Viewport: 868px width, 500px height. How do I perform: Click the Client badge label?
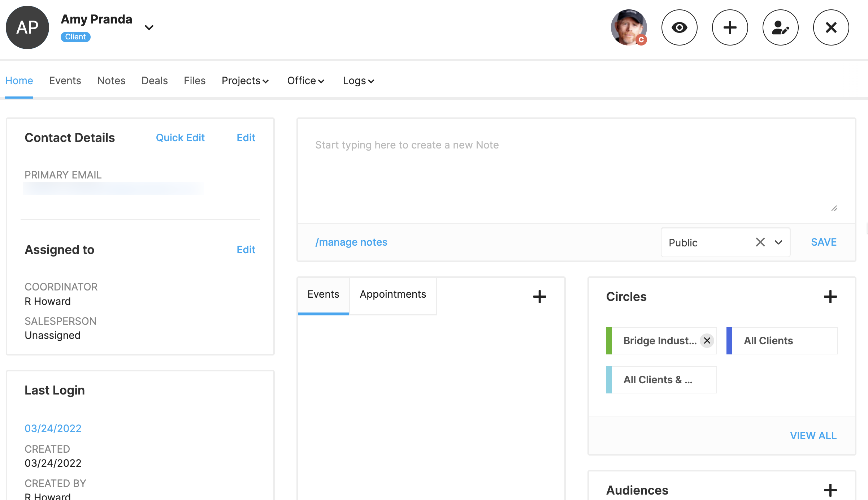click(x=75, y=37)
